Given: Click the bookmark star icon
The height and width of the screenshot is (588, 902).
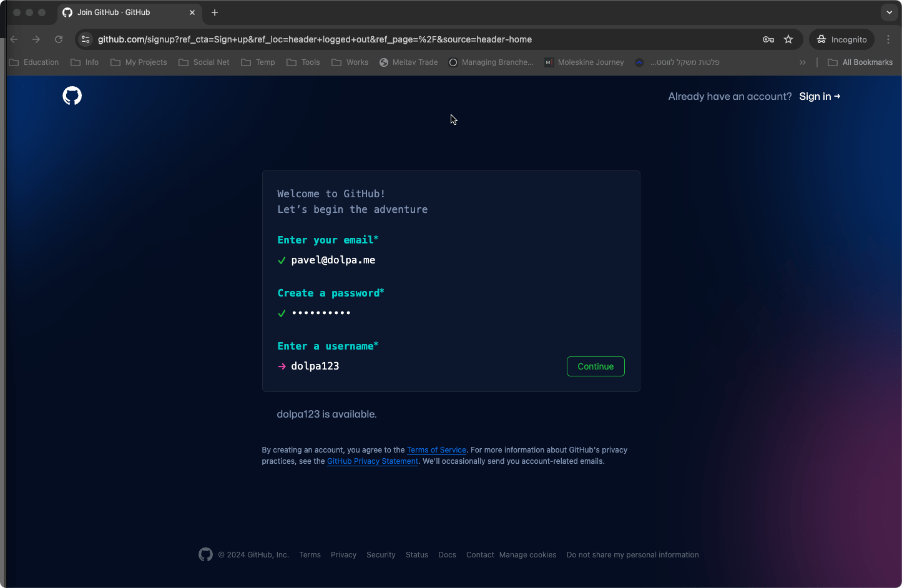Looking at the screenshot, I should point(788,39).
